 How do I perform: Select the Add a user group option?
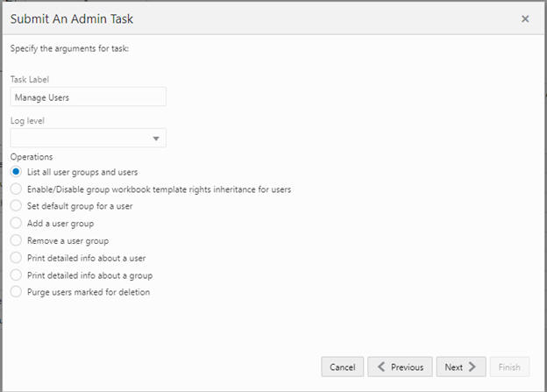pyautogui.click(x=16, y=224)
